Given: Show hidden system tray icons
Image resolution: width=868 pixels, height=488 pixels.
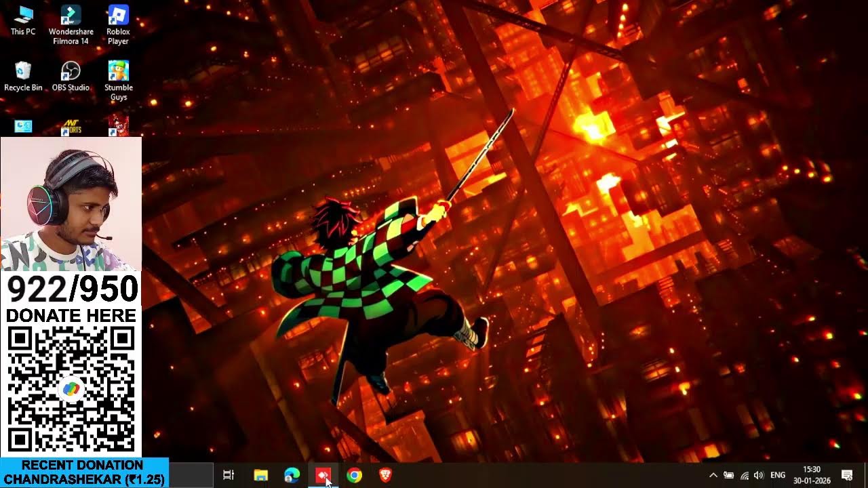Looking at the screenshot, I should (713, 475).
